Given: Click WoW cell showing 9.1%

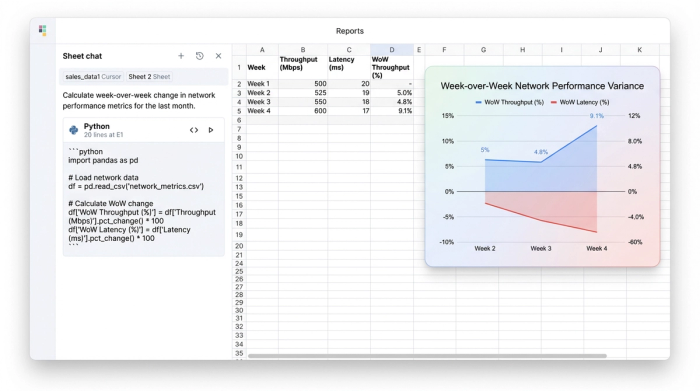Looking at the screenshot, I should [392, 111].
